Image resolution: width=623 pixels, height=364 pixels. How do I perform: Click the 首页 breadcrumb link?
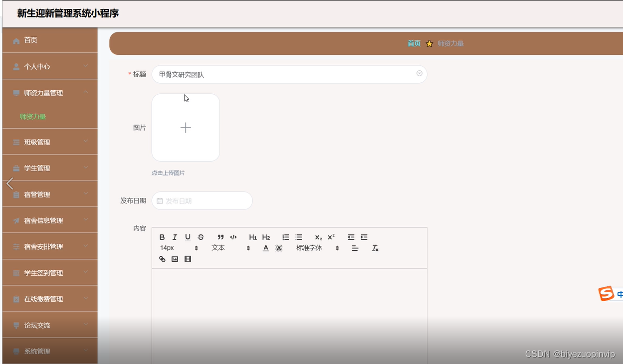click(x=414, y=43)
